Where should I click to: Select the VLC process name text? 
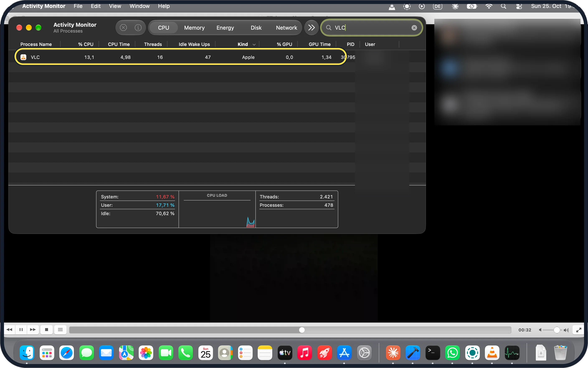(35, 57)
